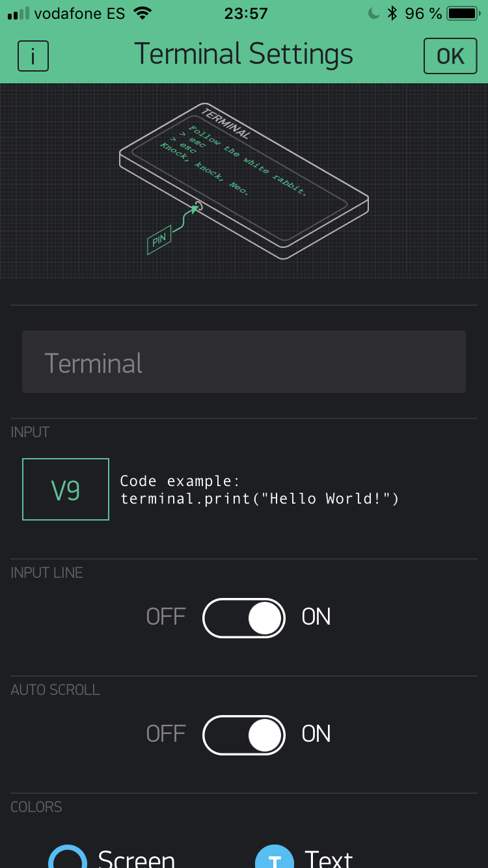This screenshot has width=488, height=868.
Task: Click the Terminal widget name field
Action: 244,362
